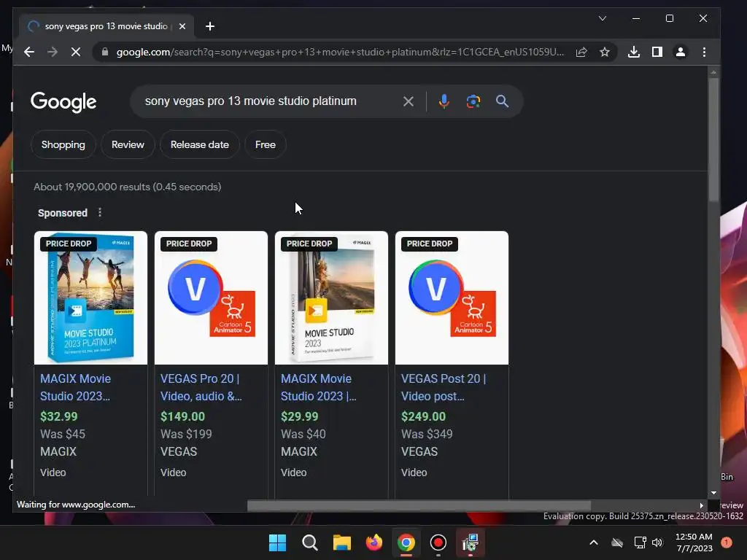Click the forward navigation arrow
Viewport: 747px width, 560px height.
[53, 52]
